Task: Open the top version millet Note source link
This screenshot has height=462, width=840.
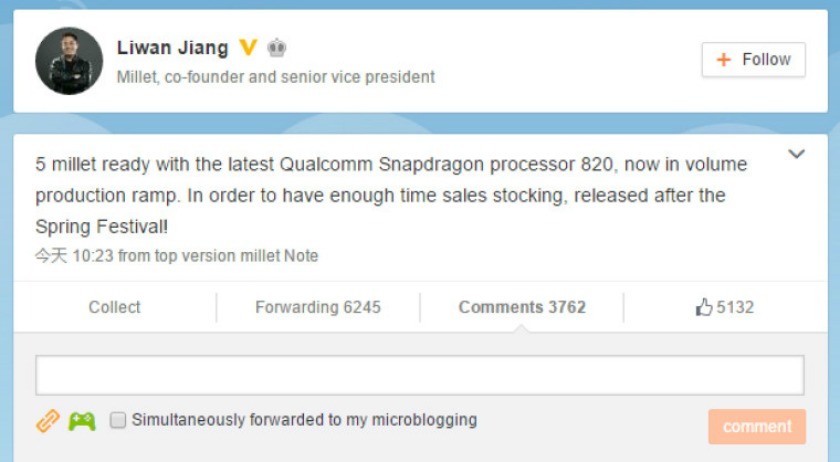Action: coord(236,256)
